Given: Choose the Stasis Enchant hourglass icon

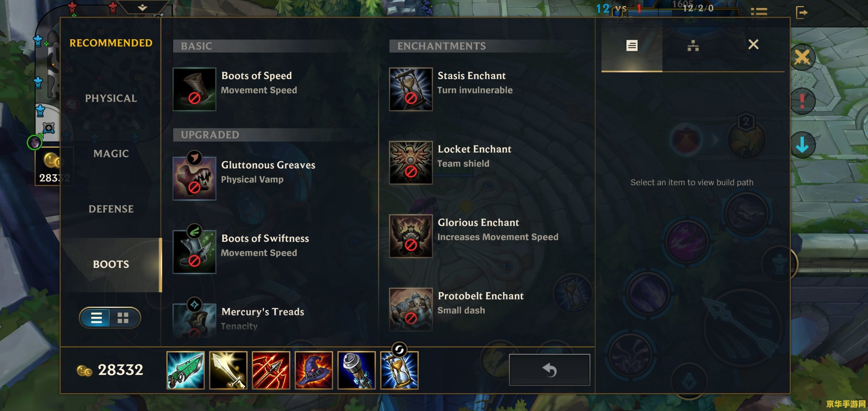Looking at the screenshot, I should click(x=411, y=89).
